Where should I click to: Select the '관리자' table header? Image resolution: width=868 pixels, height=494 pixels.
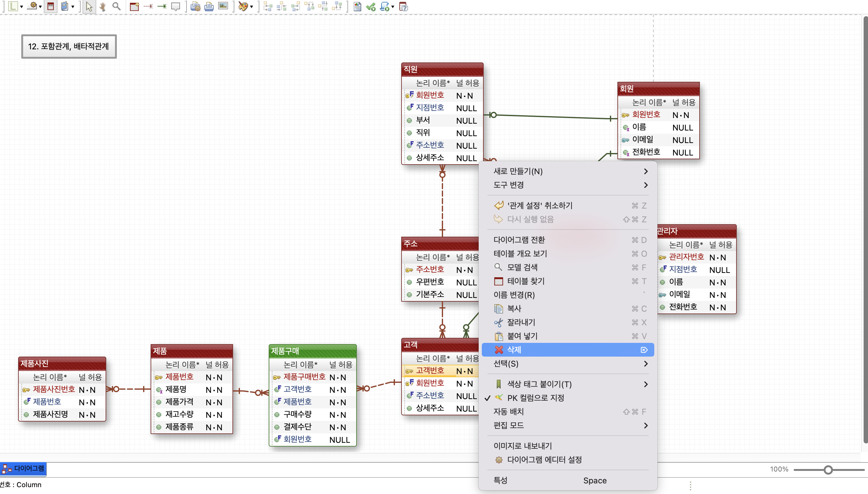pyautogui.click(x=696, y=231)
